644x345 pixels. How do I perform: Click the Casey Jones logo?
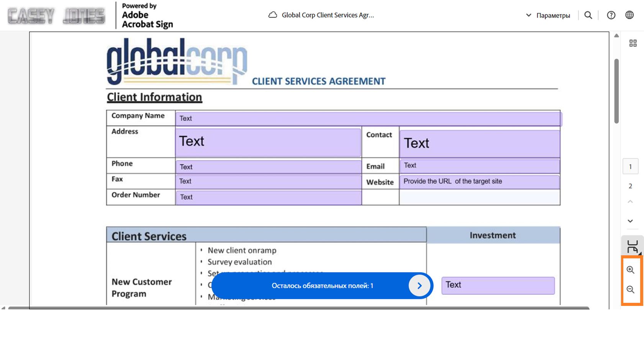tap(56, 16)
